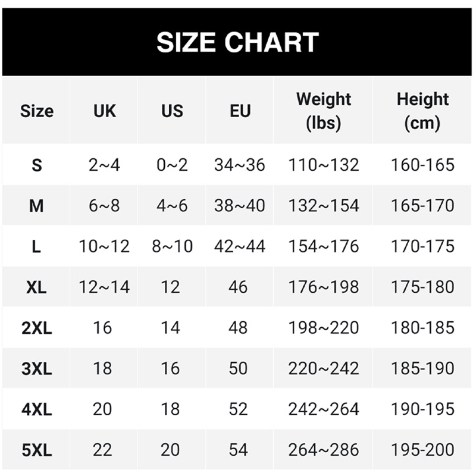
Task: Select the Height (cm) column header
Action: click(x=422, y=111)
